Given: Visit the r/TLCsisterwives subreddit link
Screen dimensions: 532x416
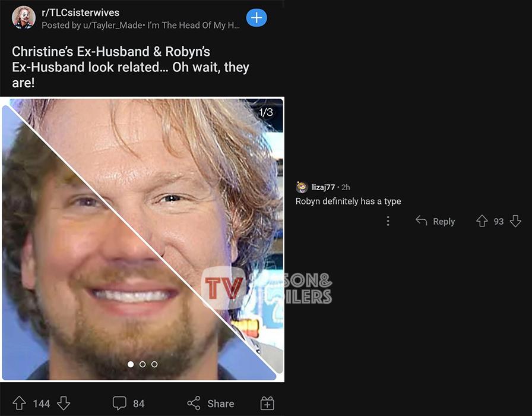Looking at the screenshot, I should tap(80, 13).
